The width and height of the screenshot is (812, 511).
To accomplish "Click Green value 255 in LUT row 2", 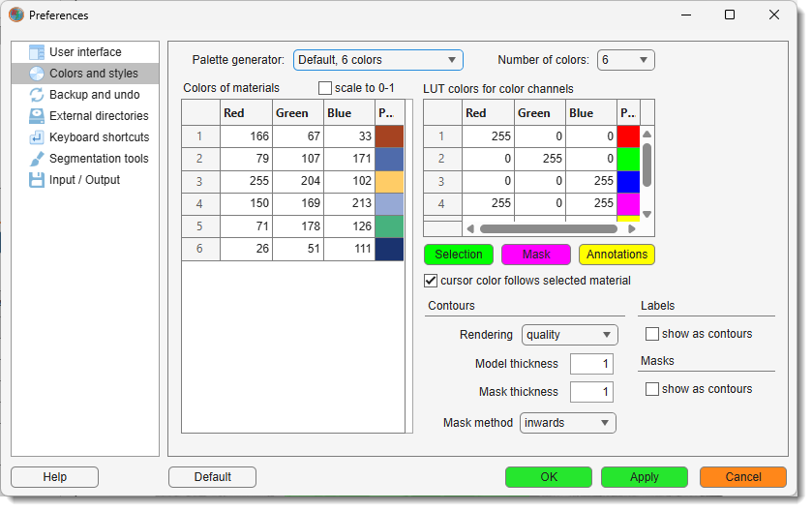I will (x=540, y=159).
